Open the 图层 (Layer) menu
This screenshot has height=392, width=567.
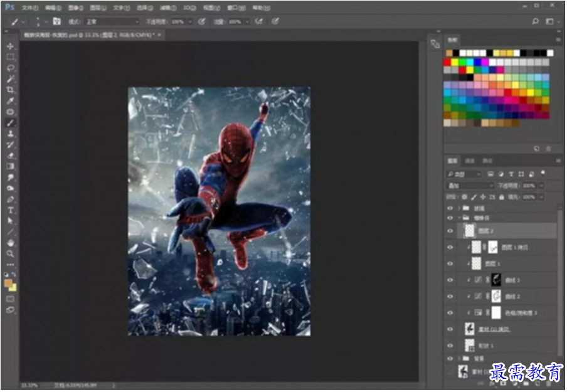98,8
